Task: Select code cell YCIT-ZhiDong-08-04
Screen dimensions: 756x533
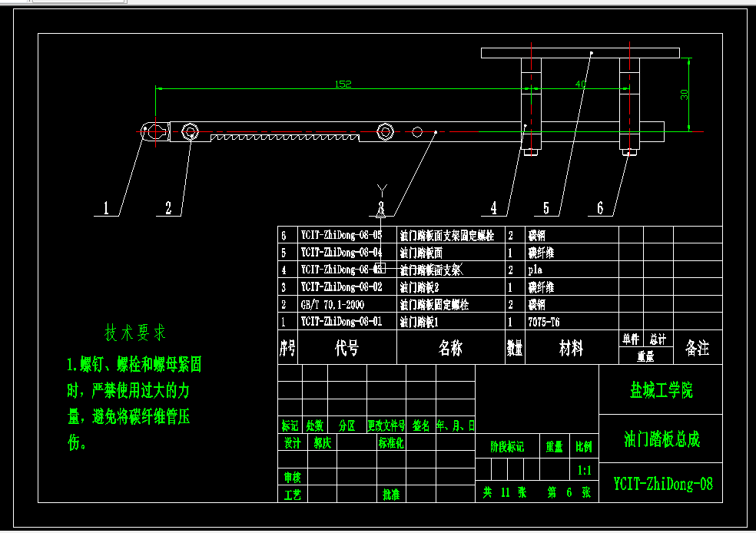Action: [x=341, y=252]
